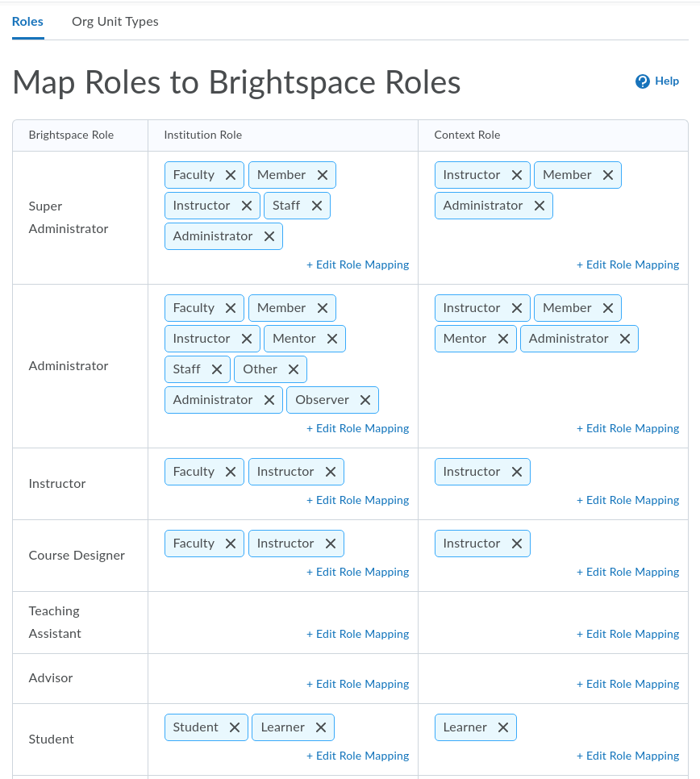Switch to the Org Unit Types tab
The width and height of the screenshot is (700, 779).
pyautogui.click(x=115, y=21)
